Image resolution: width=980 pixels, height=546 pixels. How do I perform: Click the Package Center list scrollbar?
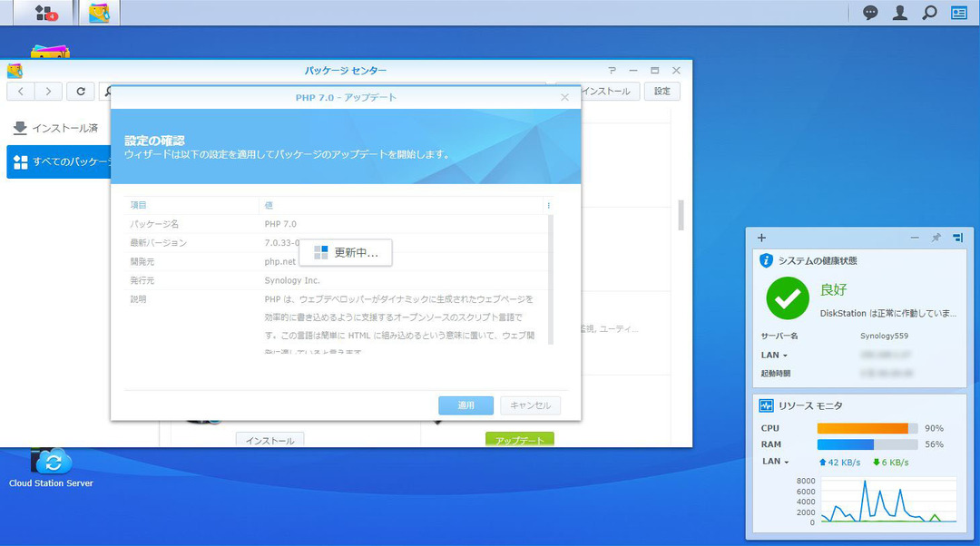pos(681,216)
